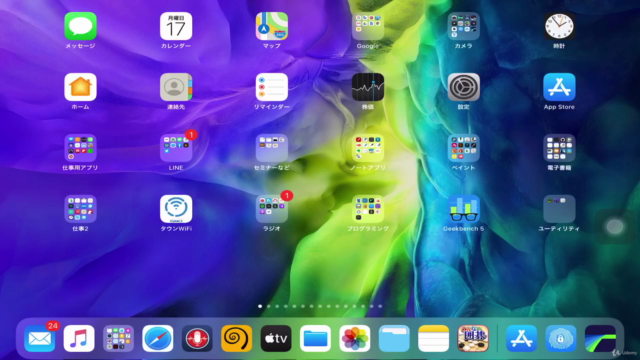
Task: Open the ペイント folder
Action: pyautogui.click(x=463, y=148)
